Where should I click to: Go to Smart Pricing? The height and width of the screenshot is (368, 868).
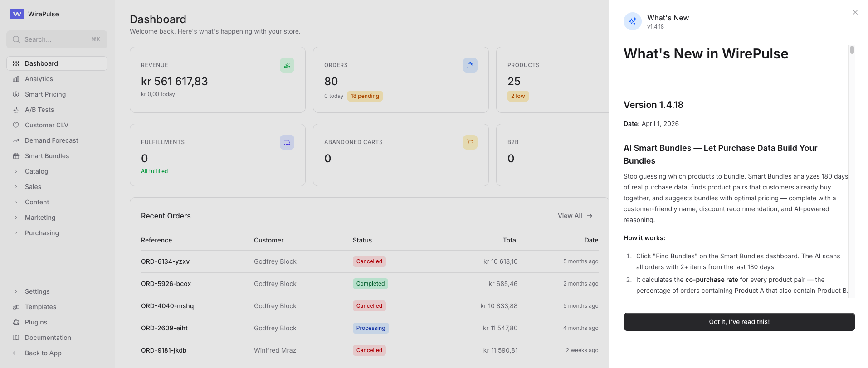tap(57, 94)
